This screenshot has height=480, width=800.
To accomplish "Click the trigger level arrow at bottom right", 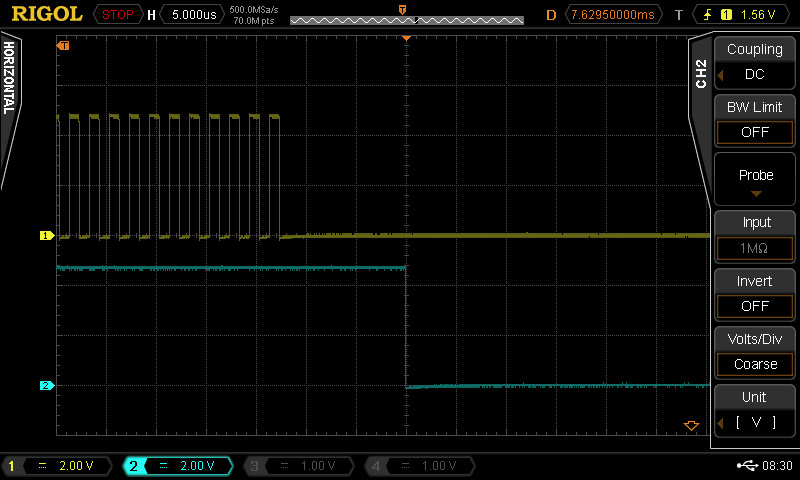I will tap(690, 426).
